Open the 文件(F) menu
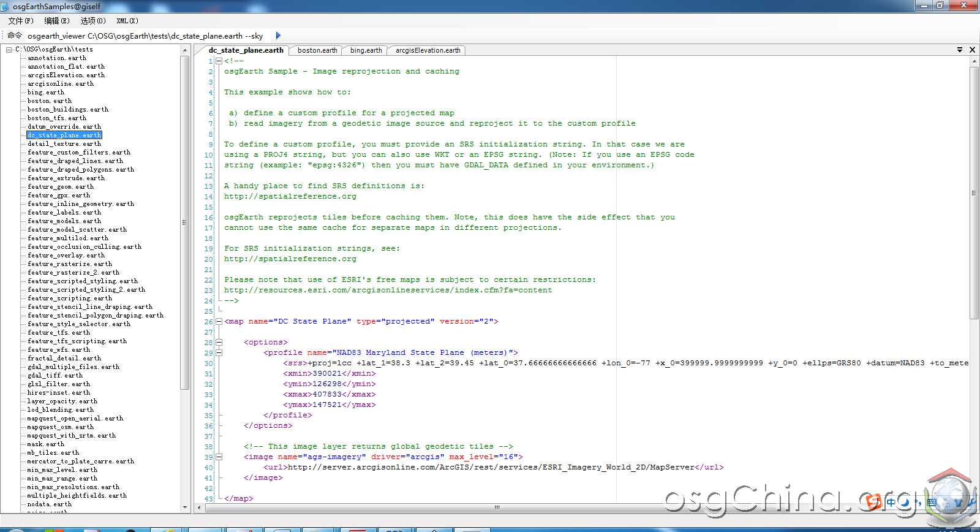The height and width of the screenshot is (532, 980). 21,21
